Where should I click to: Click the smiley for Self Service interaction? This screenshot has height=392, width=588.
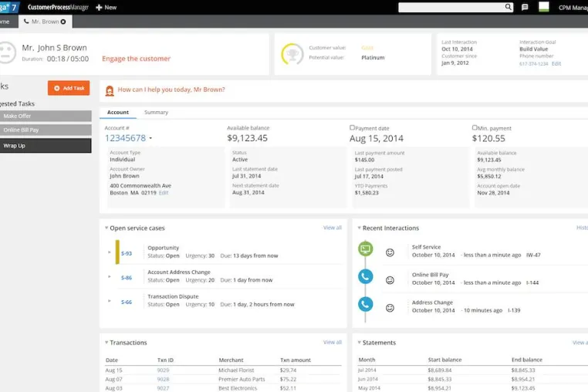(x=390, y=252)
